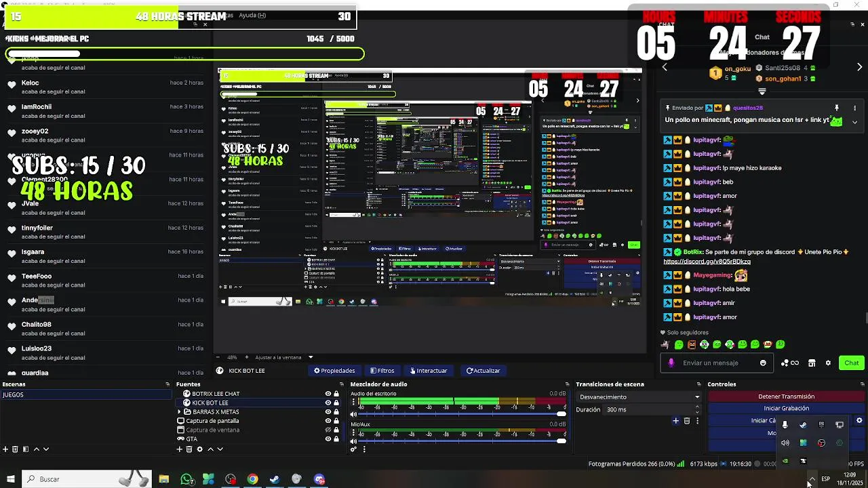Open Steam icon in system tray popup

click(x=803, y=425)
